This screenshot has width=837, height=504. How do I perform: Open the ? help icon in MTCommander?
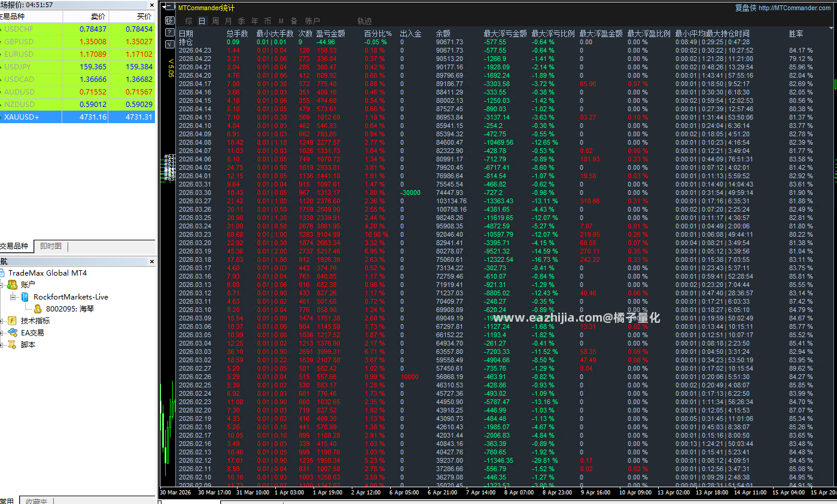169,32
